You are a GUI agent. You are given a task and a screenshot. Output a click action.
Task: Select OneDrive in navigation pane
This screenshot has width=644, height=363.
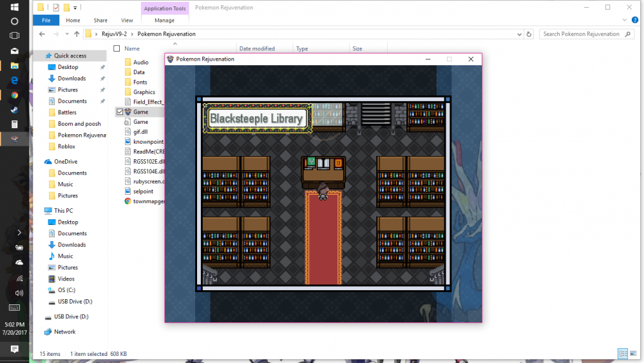pyautogui.click(x=66, y=162)
